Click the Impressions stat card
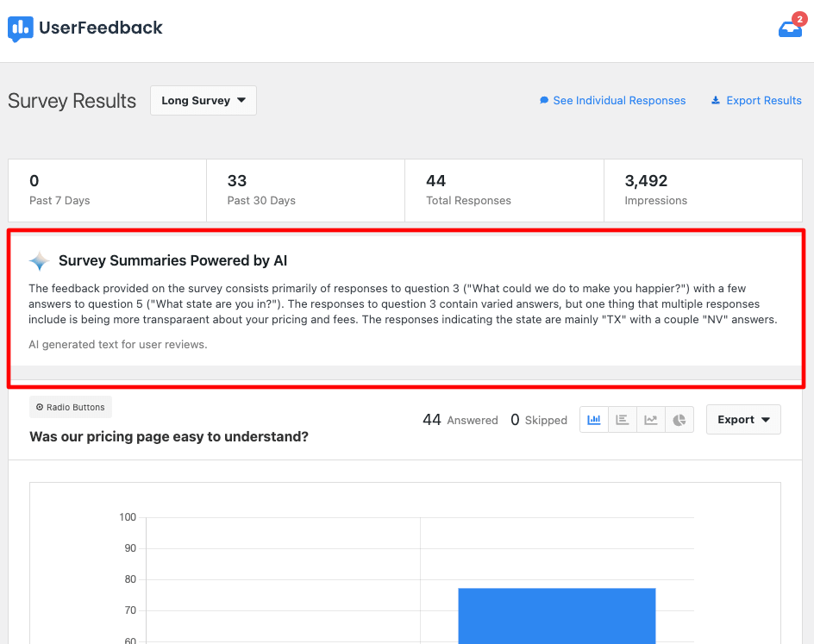The height and width of the screenshot is (644, 814). pyautogui.click(x=702, y=190)
